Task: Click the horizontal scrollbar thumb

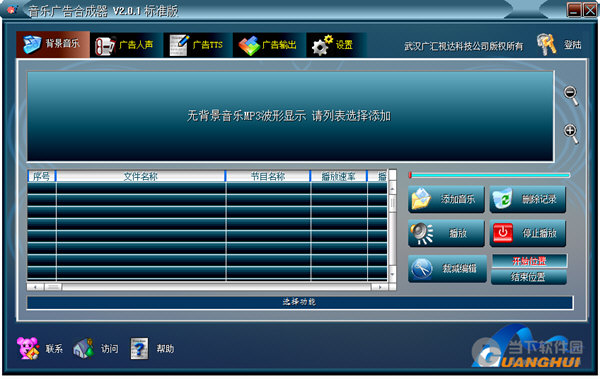Action: tap(53, 287)
